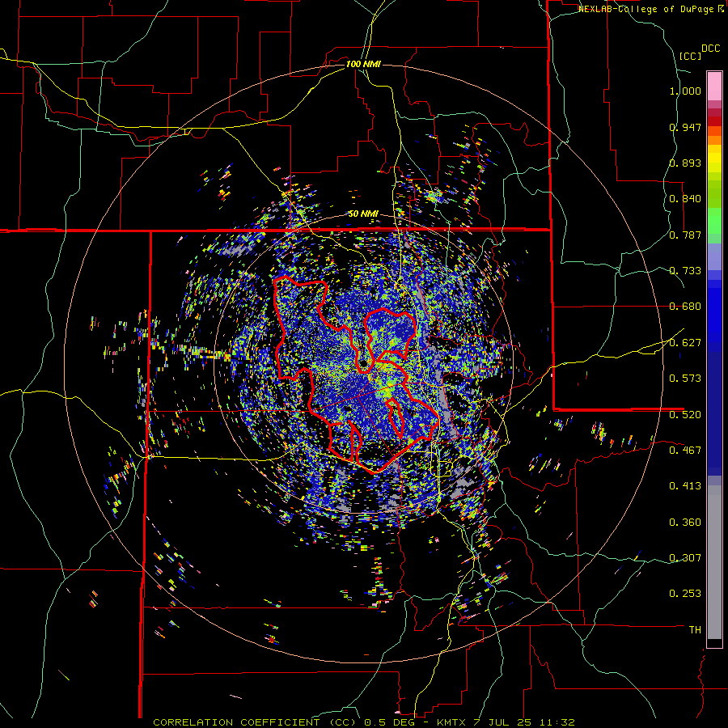Select the 1.000 scale value
This screenshot has height=728, width=728.
click(685, 91)
